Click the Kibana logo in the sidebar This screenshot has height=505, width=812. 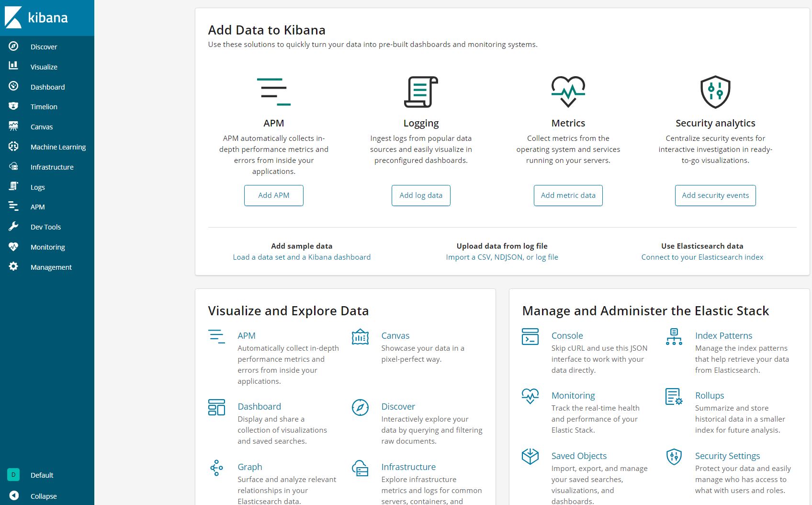coord(36,18)
